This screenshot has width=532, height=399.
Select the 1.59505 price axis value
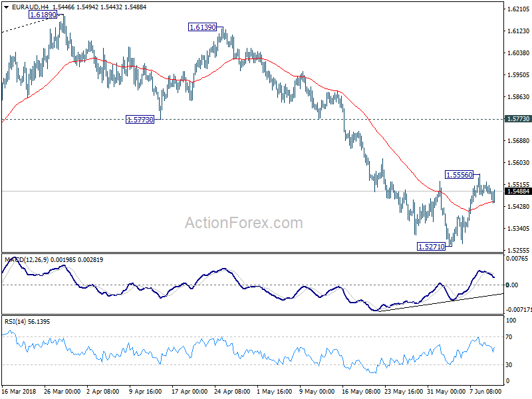[519, 75]
